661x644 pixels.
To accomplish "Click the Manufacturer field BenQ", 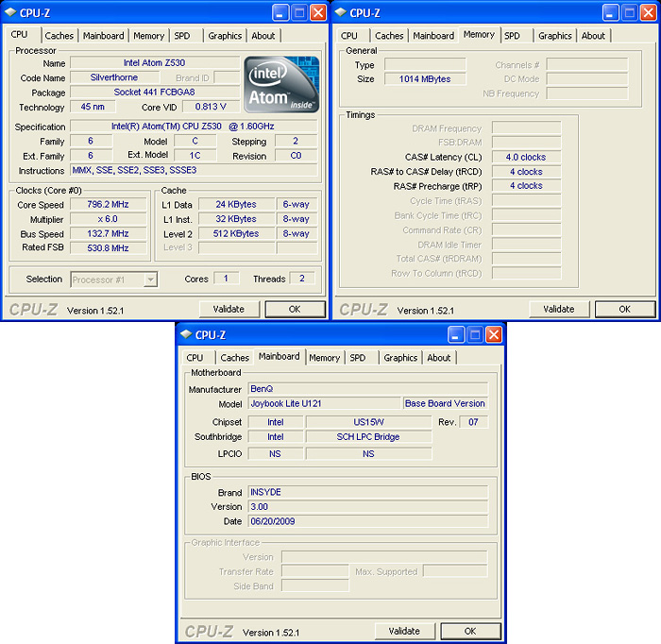I will point(368,389).
